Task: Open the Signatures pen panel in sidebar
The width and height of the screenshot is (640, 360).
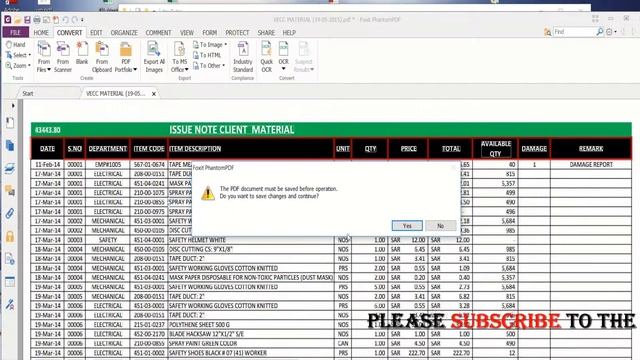Action: [10, 304]
